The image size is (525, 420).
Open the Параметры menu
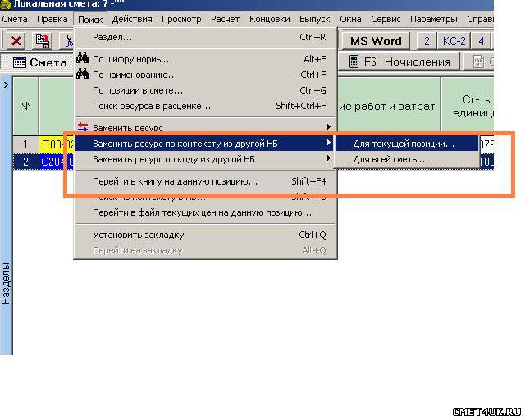tap(434, 20)
